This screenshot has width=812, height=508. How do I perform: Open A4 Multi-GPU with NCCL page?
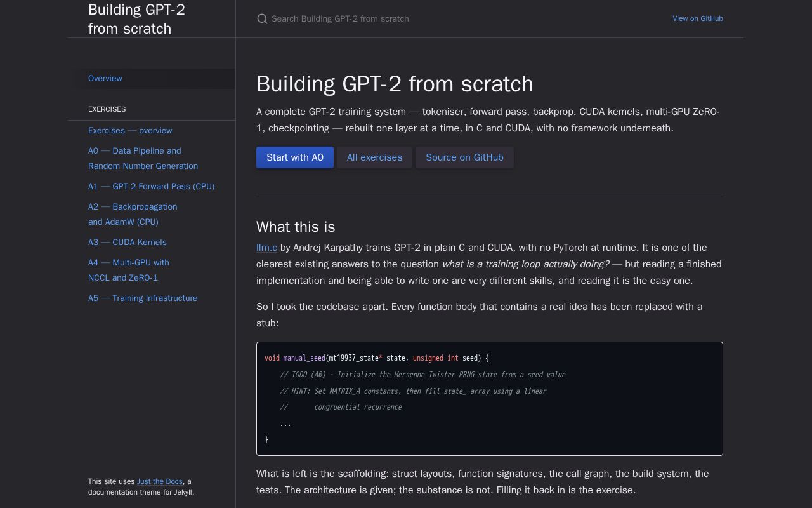pyautogui.click(x=129, y=270)
